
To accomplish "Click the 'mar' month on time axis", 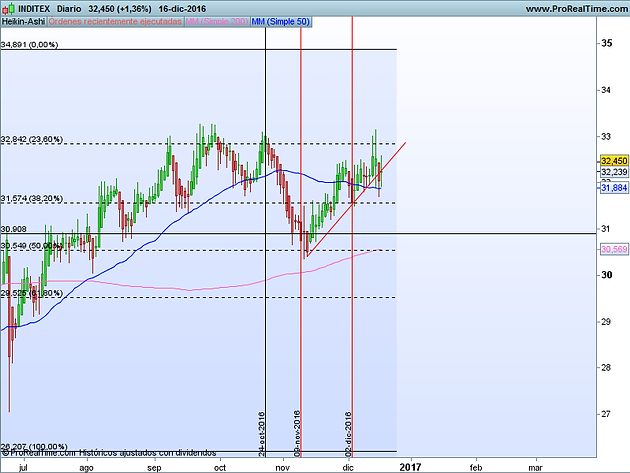I will (x=536, y=467).
